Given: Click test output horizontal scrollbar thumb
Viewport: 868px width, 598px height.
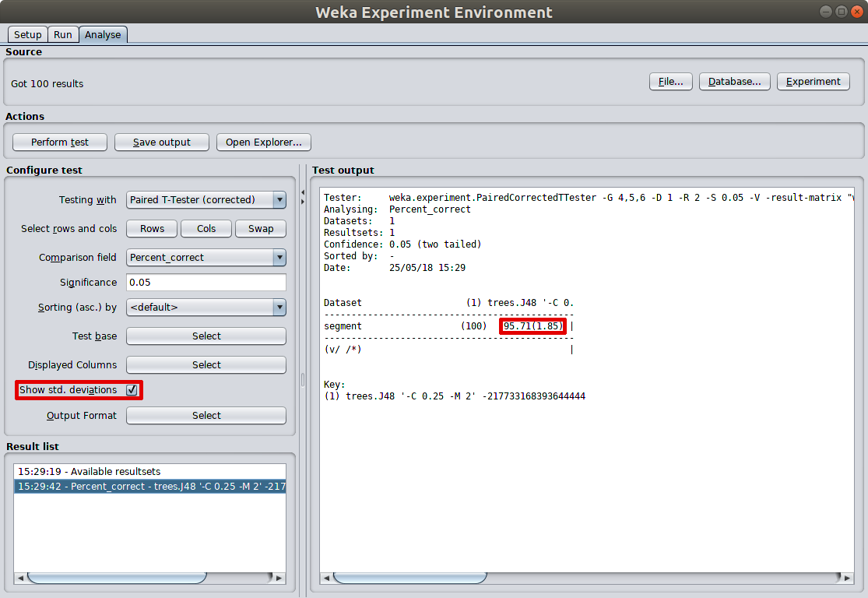Looking at the screenshot, I should point(409,578).
